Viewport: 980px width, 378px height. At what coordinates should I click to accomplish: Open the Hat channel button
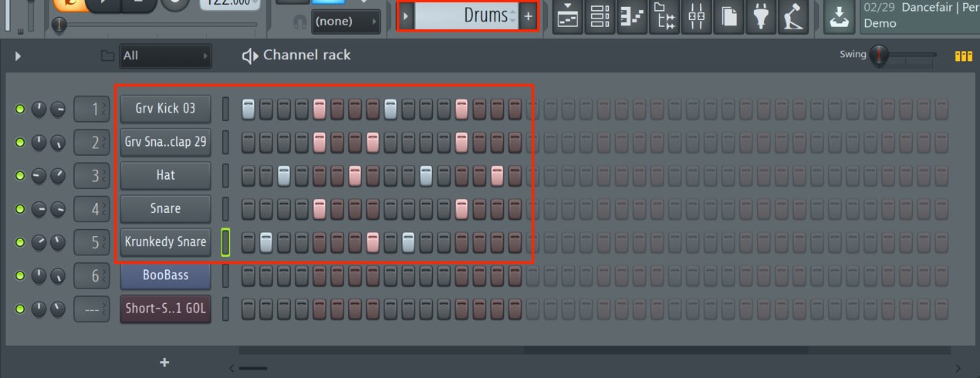click(x=165, y=175)
